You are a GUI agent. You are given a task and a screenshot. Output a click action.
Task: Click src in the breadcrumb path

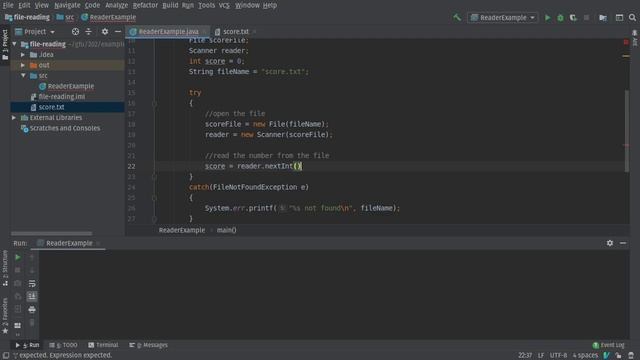(65, 17)
